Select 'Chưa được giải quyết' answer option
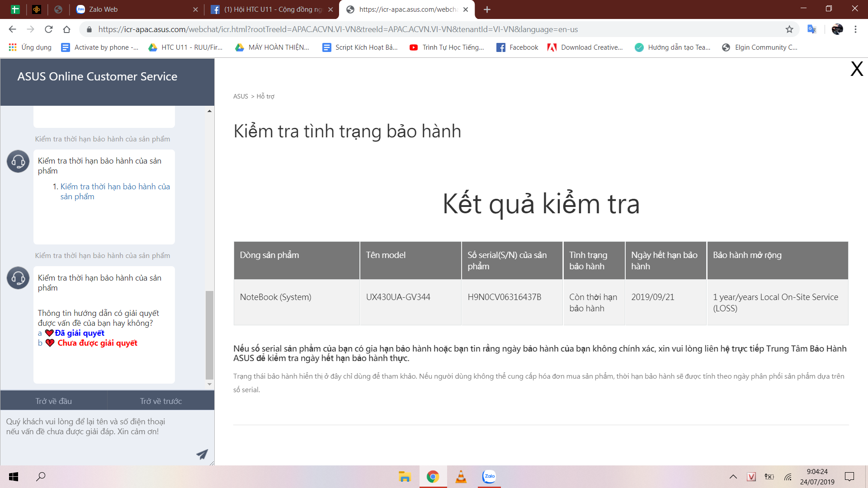The height and width of the screenshot is (488, 868). pyautogui.click(x=97, y=343)
